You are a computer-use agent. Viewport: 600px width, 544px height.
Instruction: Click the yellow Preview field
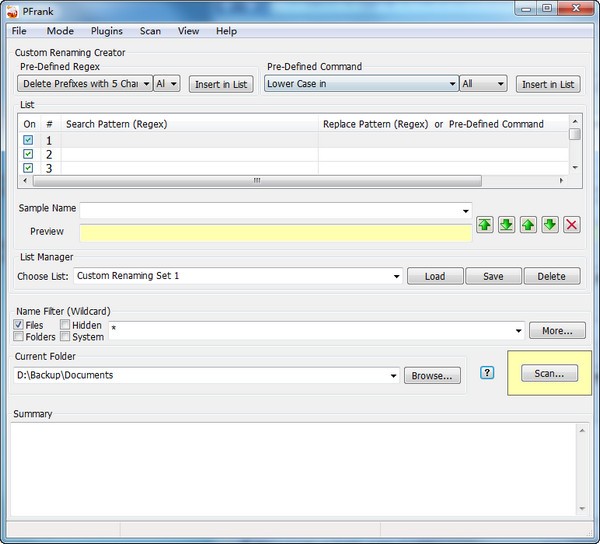(276, 233)
